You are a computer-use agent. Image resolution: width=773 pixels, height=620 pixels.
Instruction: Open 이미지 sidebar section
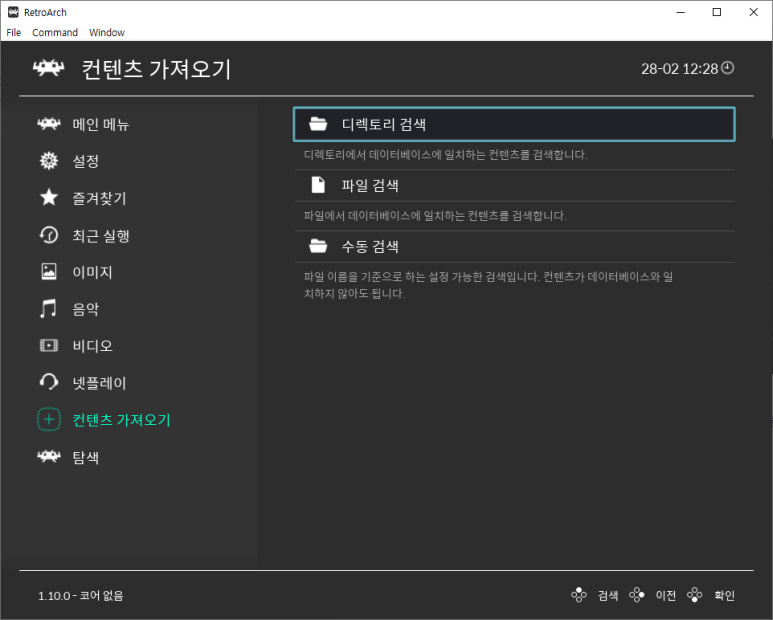coord(93,272)
